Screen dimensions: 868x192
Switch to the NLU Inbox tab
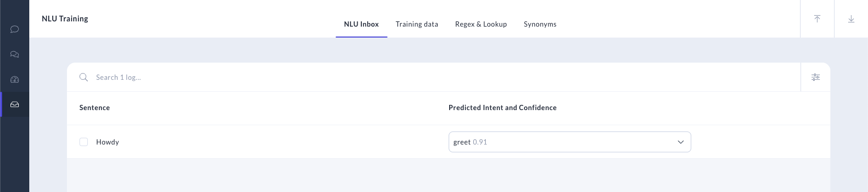[361, 24]
